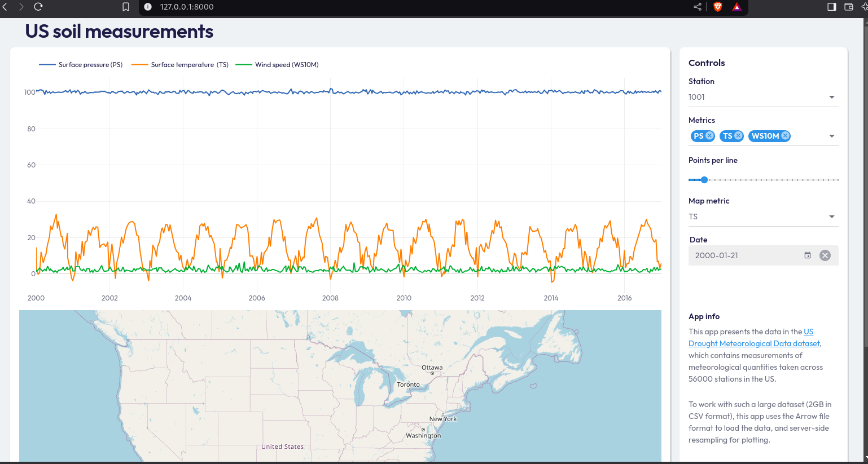Click the 2008 x-axis tick label
868x464 pixels.
coord(330,298)
